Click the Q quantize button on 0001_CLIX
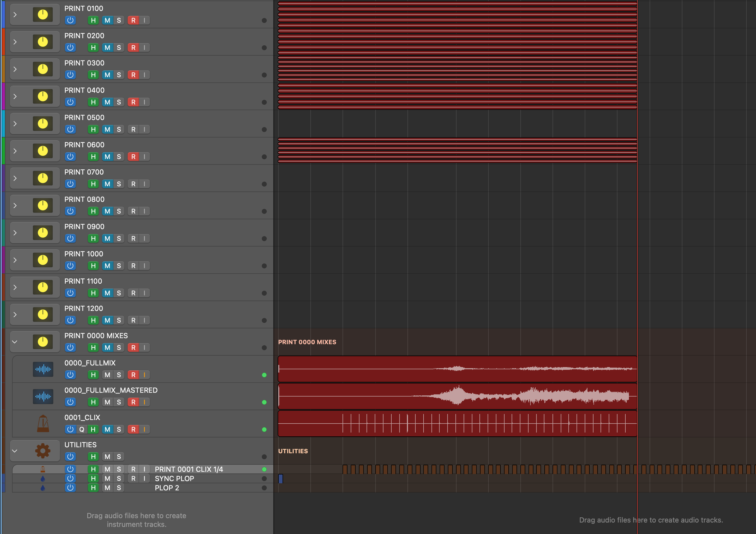The width and height of the screenshot is (756, 534). 82,429
